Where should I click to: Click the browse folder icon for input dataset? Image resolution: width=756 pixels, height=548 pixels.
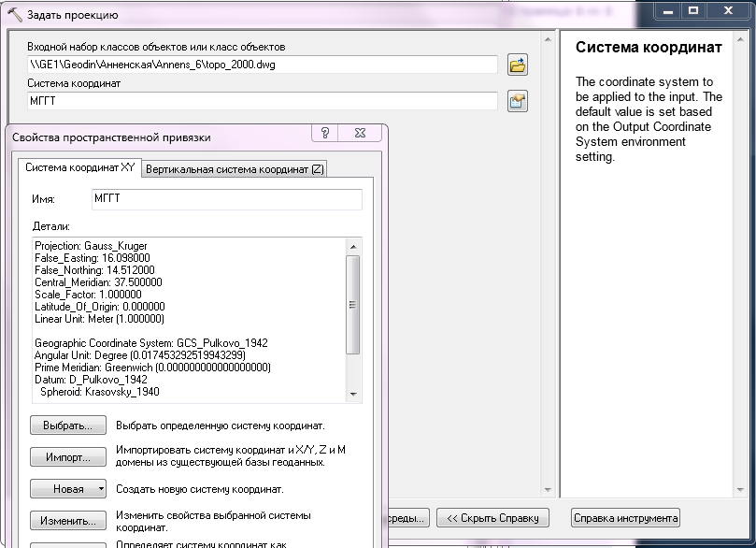(518, 65)
